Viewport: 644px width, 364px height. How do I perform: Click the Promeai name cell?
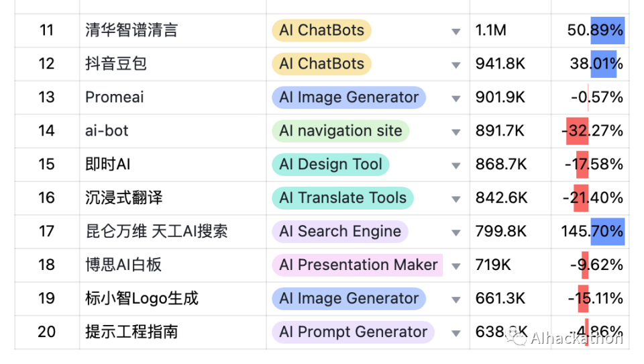[114, 97]
